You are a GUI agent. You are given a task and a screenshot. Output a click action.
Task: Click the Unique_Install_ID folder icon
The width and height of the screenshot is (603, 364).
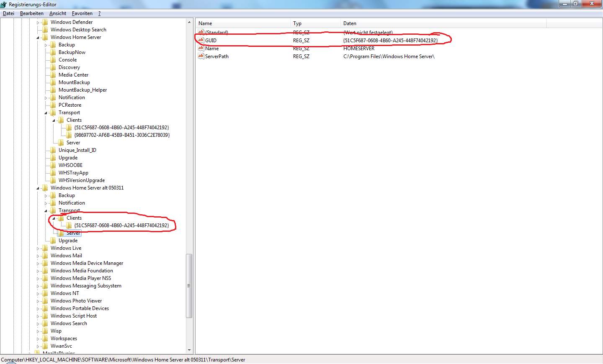(x=53, y=150)
